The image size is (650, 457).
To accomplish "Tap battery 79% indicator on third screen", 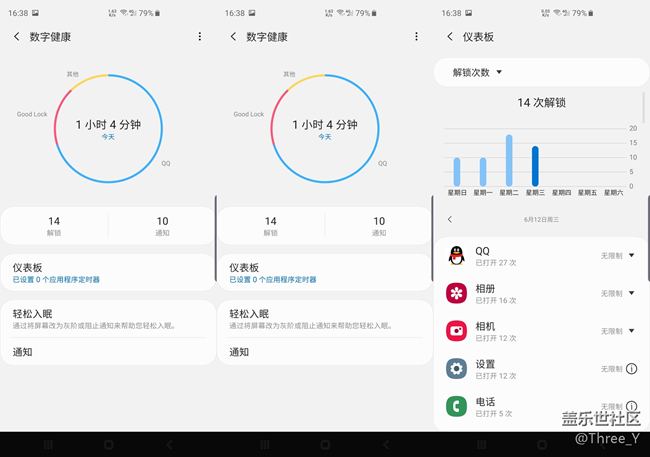I will (x=582, y=13).
